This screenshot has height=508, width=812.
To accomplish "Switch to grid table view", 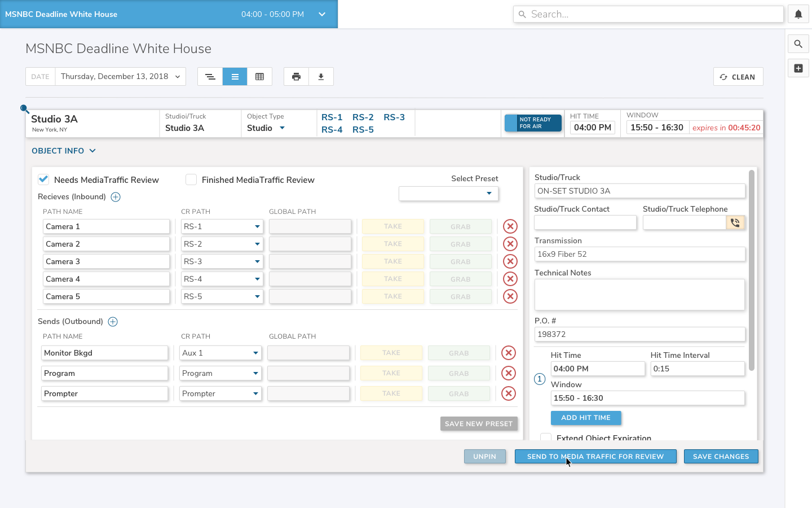I will point(259,77).
